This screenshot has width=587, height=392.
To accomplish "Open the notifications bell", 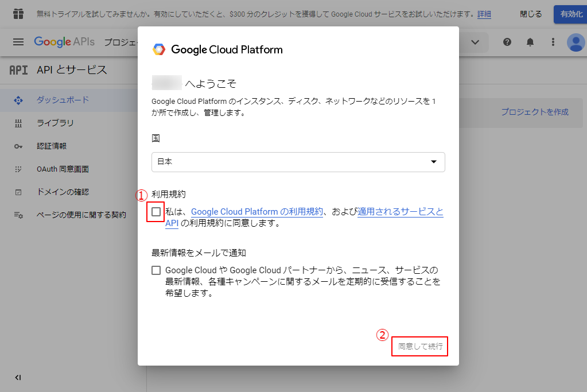I will 530,42.
